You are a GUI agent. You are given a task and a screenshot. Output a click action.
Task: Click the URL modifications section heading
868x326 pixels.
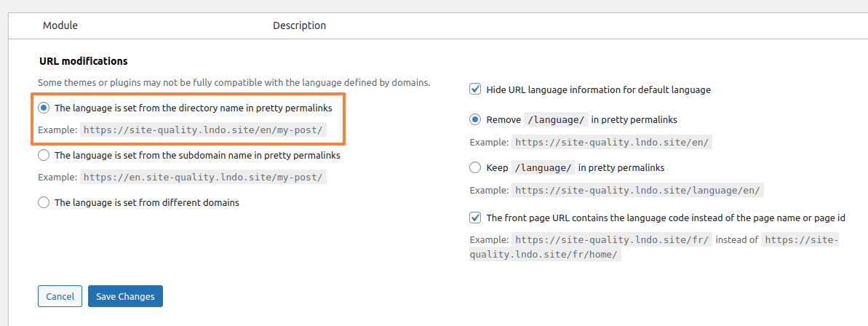(84, 61)
